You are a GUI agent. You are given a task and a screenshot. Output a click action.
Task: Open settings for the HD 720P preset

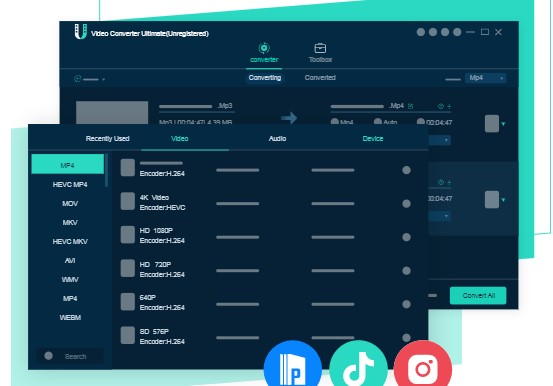pos(406,271)
